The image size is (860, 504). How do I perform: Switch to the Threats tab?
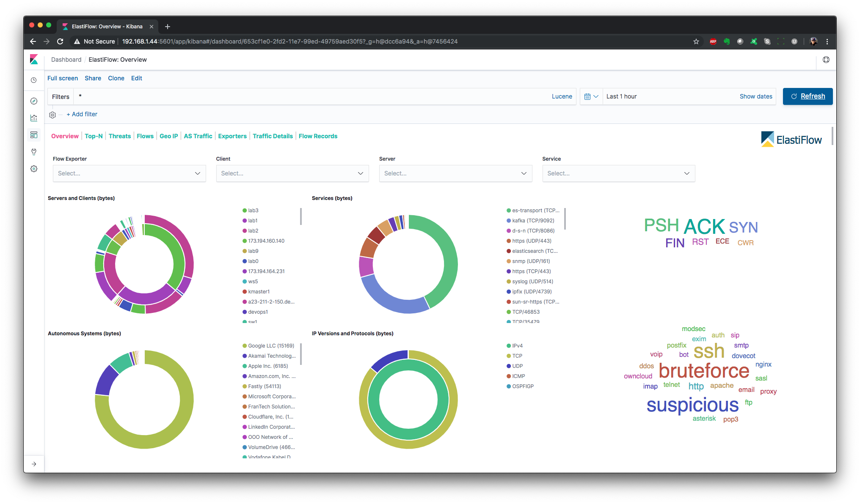click(x=120, y=136)
